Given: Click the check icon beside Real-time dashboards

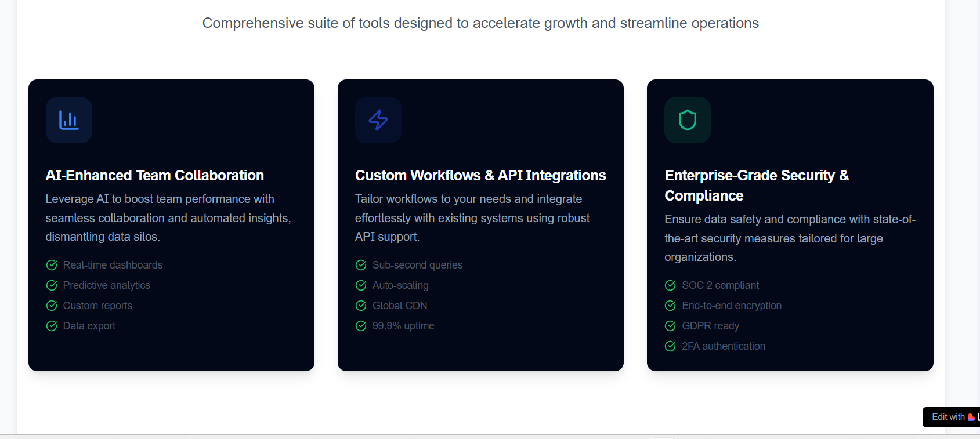Looking at the screenshot, I should pyautogui.click(x=52, y=265).
